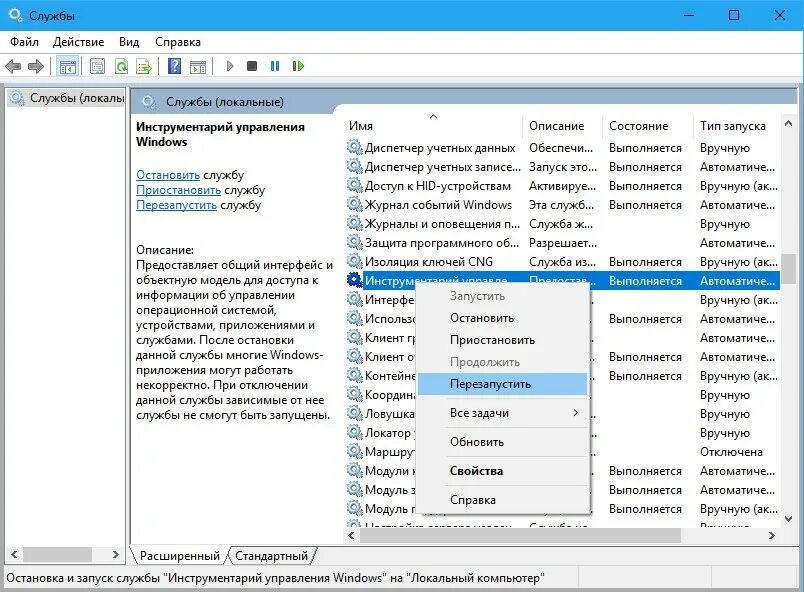
Task: Click the services list scroll up arrow
Action: (x=789, y=123)
